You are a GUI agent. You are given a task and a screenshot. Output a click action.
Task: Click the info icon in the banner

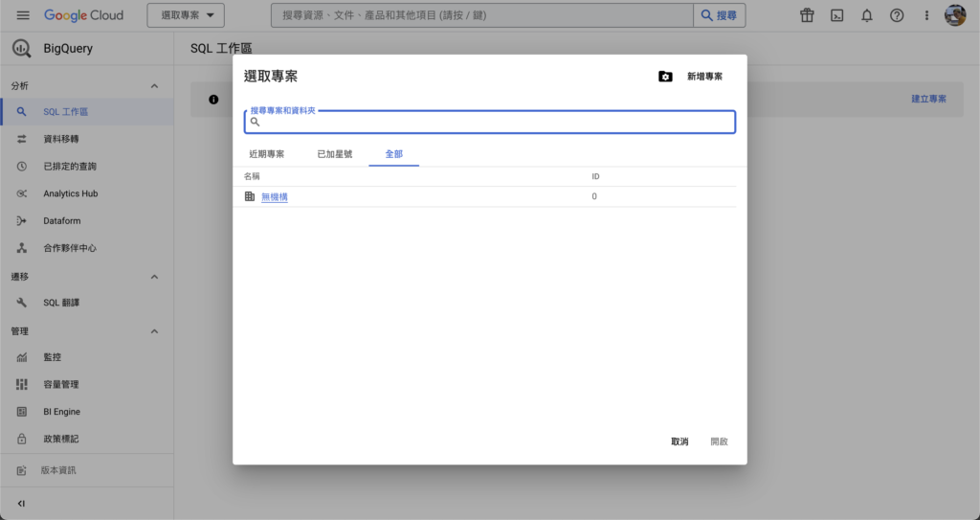click(x=213, y=100)
